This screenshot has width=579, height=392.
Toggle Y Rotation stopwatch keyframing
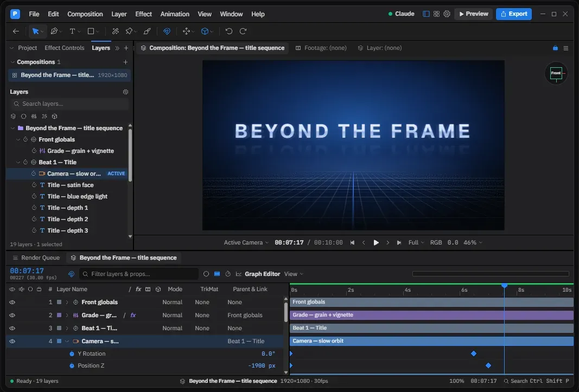[72, 354]
